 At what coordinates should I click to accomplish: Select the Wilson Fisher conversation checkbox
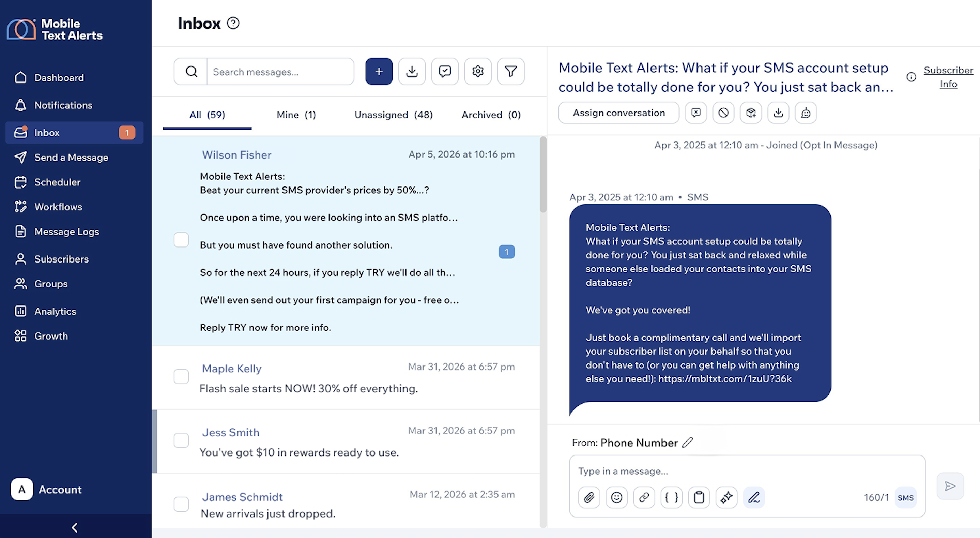click(181, 240)
